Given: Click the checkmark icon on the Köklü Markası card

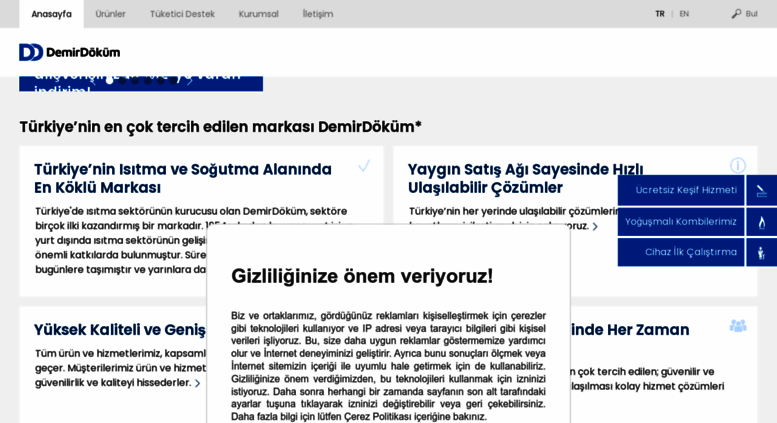Looking at the screenshot, I should pos(364,166).
